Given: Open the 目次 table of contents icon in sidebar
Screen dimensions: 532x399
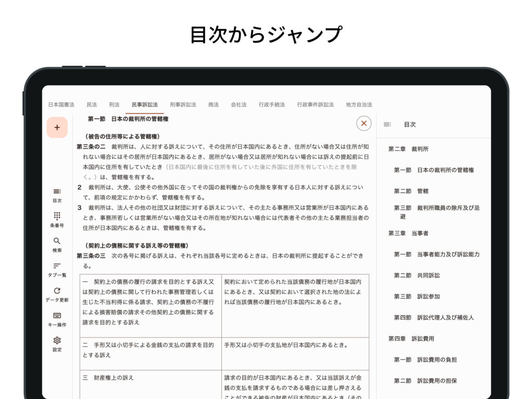Looking at the screenshot, I should [57, 195].
